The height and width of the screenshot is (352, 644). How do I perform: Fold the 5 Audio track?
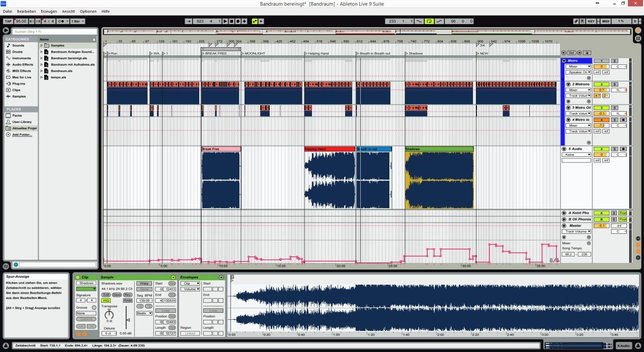(x=564, y=149)
